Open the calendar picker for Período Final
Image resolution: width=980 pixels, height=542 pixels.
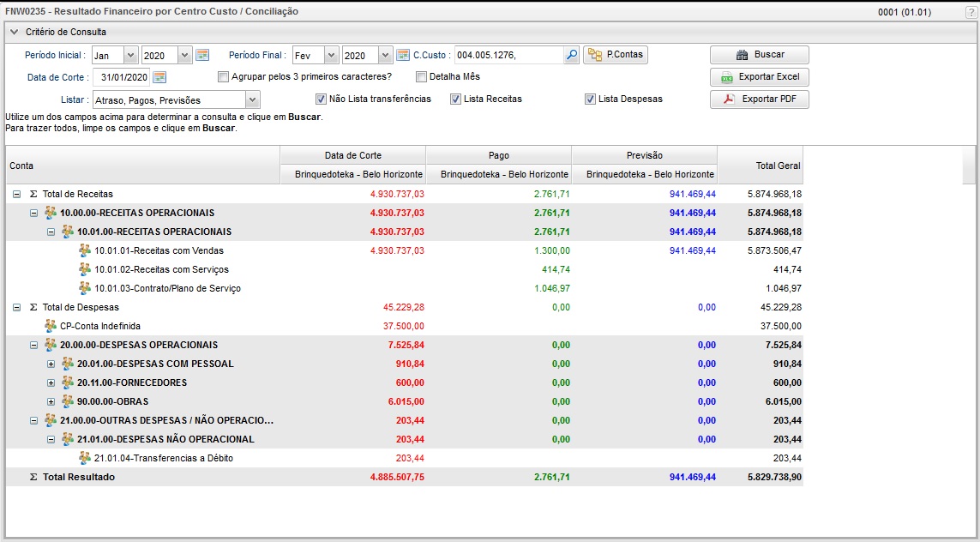click(403, 56)
